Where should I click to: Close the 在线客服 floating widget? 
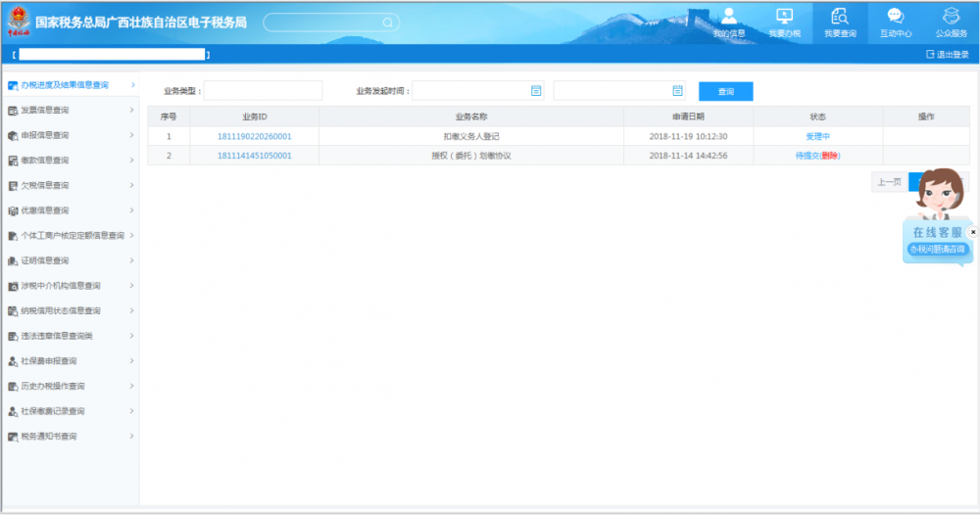[x=972, y=232]
